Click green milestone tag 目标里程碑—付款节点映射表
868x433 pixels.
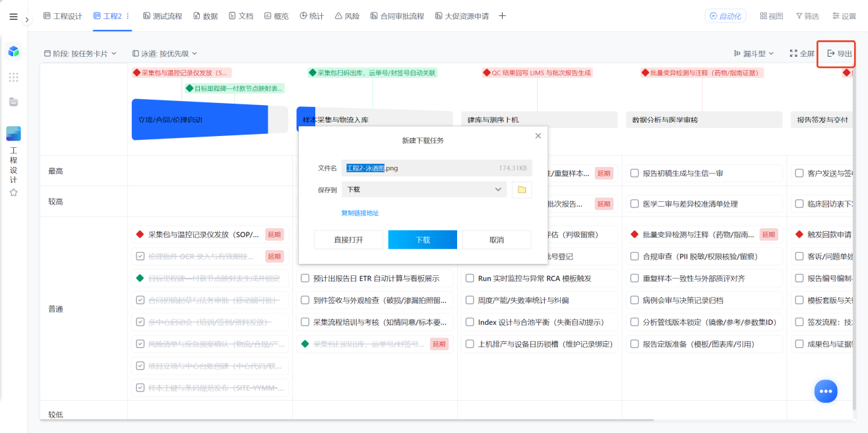(x=234, y=88)
